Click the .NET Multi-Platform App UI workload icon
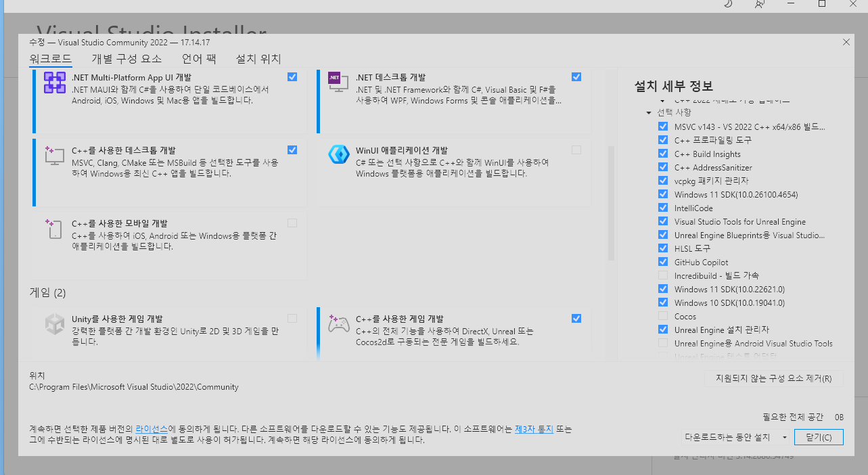Image resolution: width=868 pixels, height=475 pixels. [x=54, y=83]
